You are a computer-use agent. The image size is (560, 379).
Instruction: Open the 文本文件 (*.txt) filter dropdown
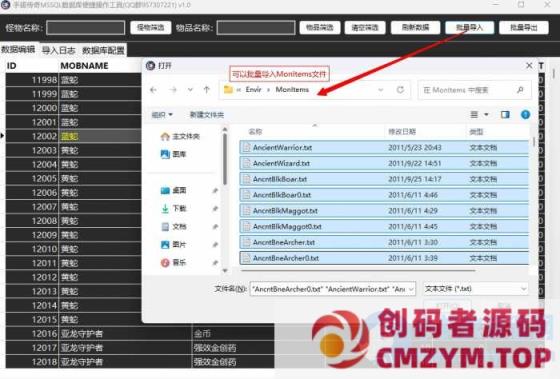click(476, 289)
